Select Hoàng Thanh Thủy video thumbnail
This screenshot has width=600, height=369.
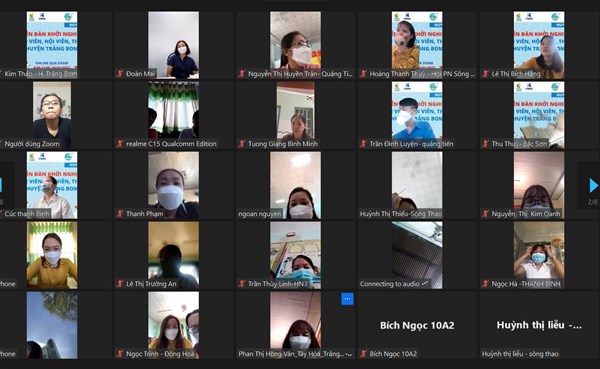point(417,45)
